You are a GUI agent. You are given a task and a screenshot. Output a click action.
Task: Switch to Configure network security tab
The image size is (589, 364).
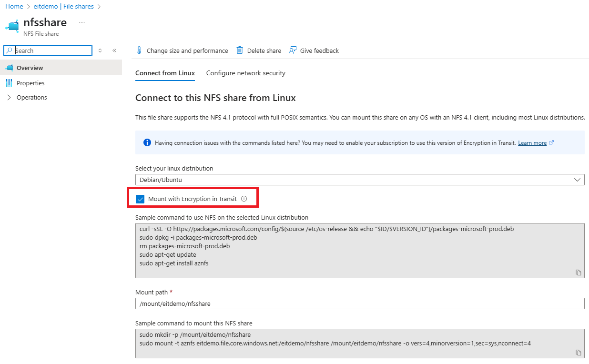click(245, 73)
